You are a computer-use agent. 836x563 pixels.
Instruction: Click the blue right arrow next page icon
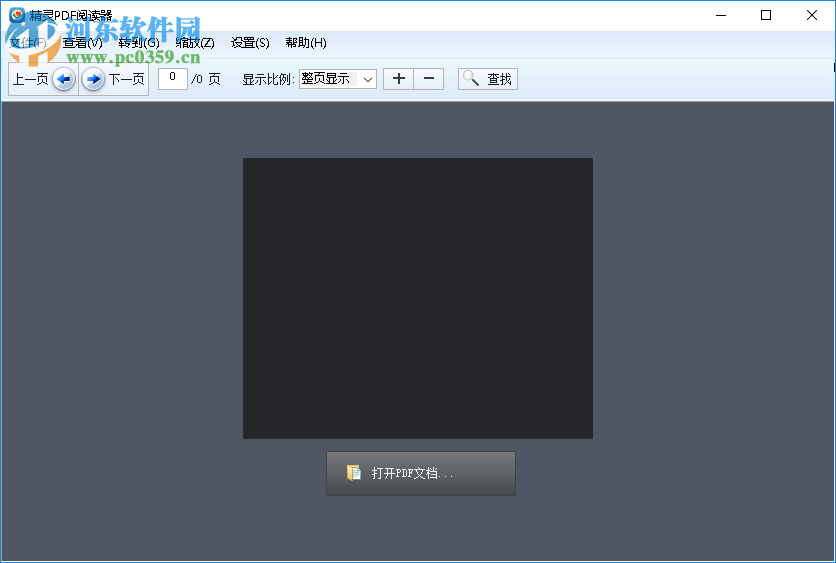click(93, 79)
